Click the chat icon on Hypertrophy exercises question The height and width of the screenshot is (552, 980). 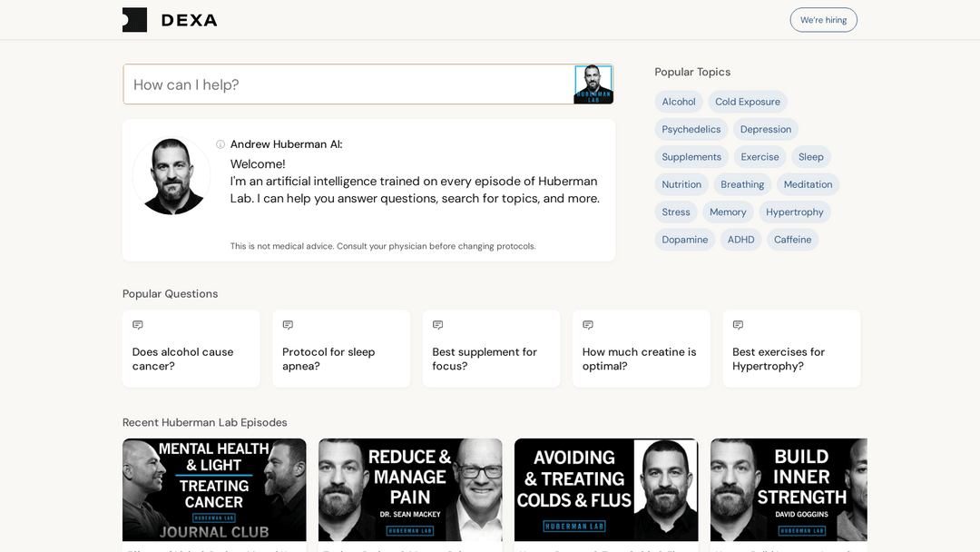738,325
